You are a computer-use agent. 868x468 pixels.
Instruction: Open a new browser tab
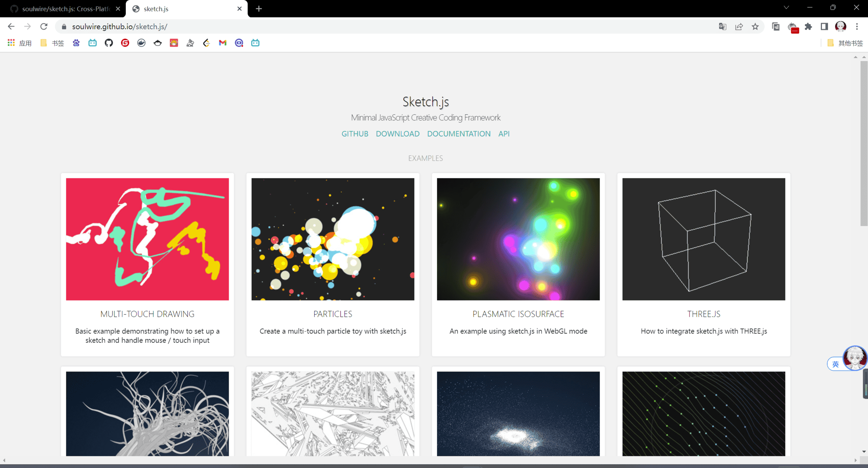(259, 9)
